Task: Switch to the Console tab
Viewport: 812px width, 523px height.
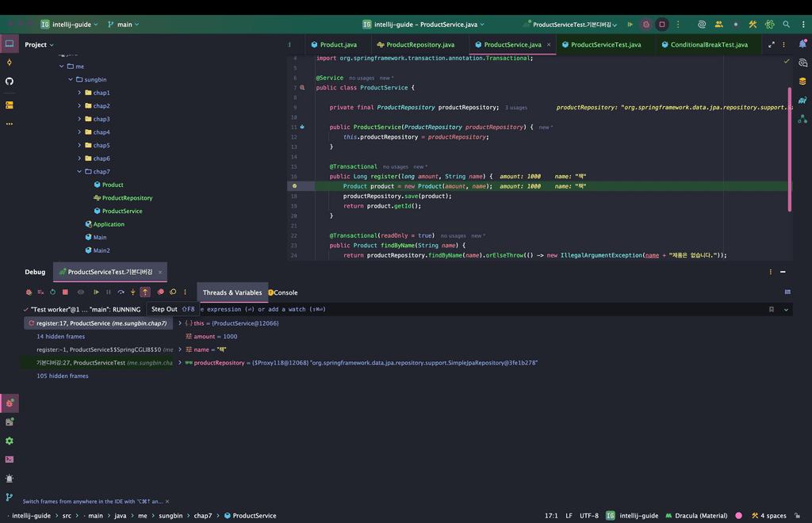Action: coord(285,292)
